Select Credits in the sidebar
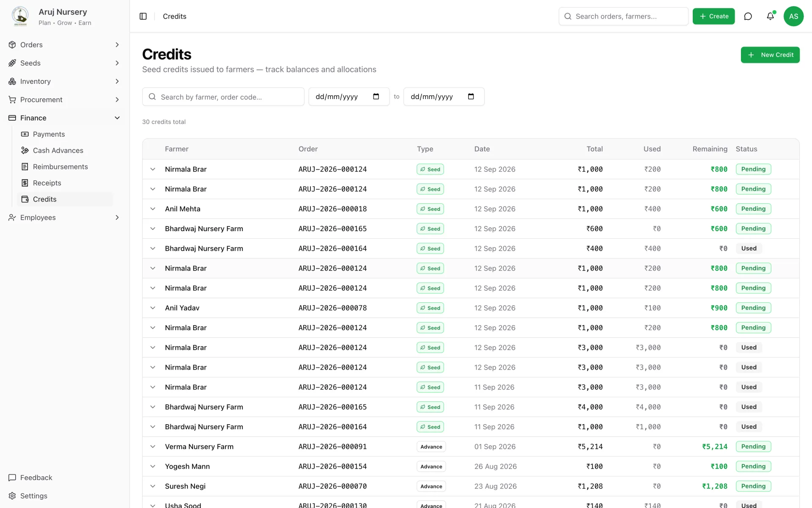 pos(65,199)
